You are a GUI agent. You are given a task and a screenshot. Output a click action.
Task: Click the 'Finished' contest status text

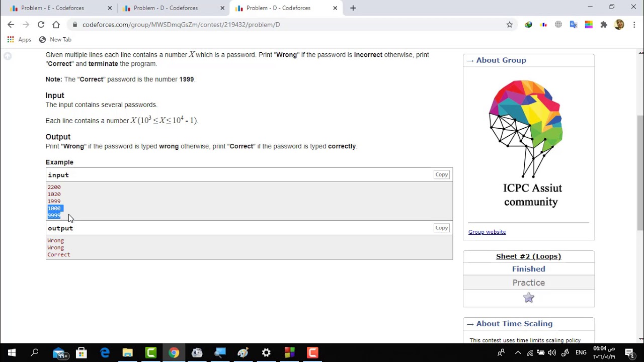528,269
